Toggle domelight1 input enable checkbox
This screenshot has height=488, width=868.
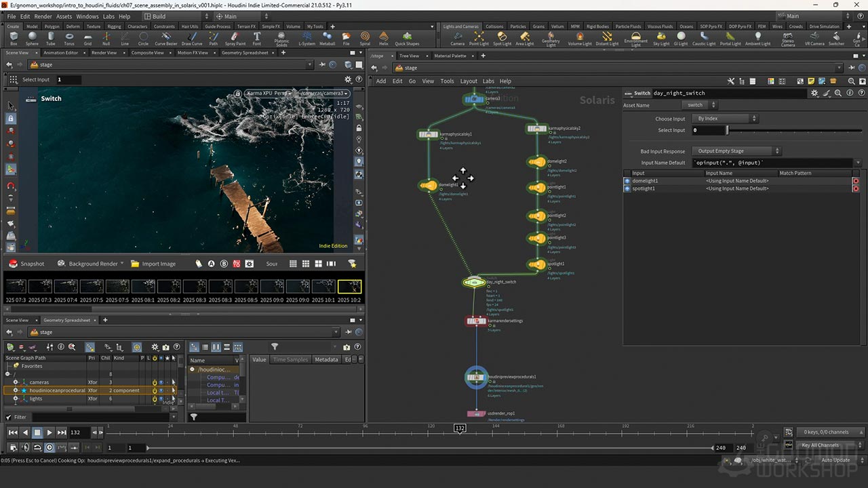[x=627, y=181]
